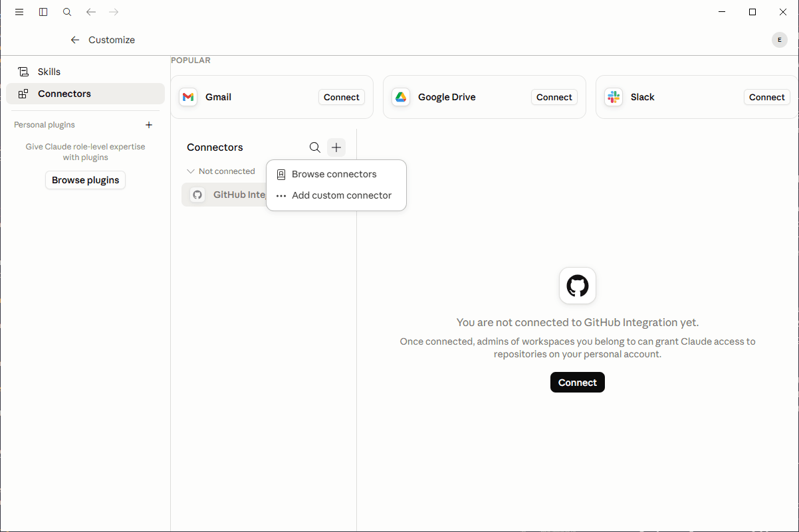The image size is (799, 532).
Task: Open the user avatar labeled E
Action: coord(779,40)
